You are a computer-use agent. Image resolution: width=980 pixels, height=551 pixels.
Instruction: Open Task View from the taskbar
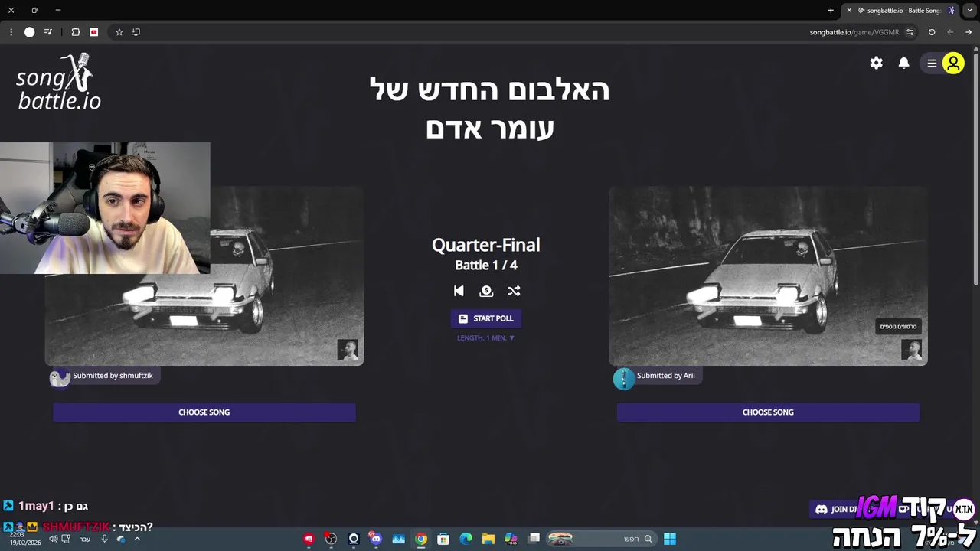tap(534, 539)
